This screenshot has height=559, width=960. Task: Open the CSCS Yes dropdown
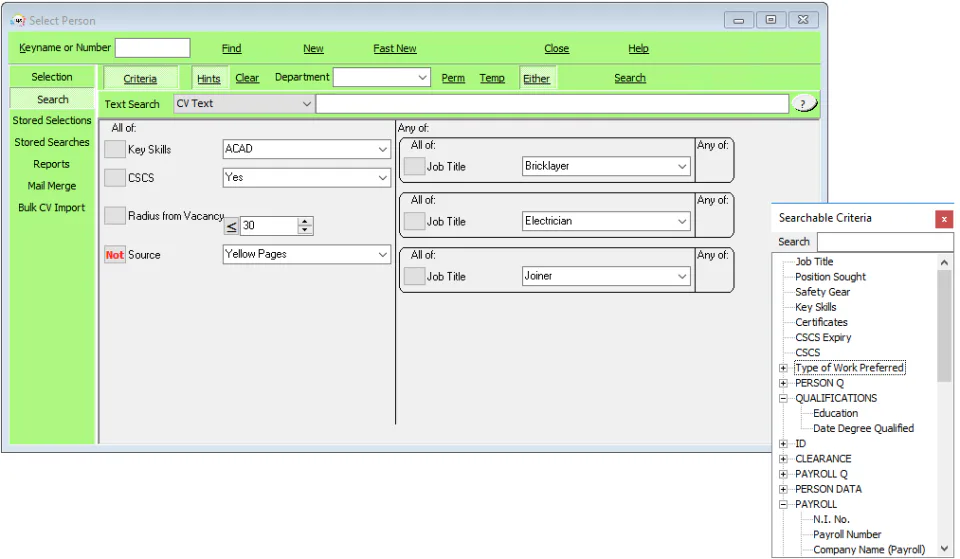click(382, 178)
